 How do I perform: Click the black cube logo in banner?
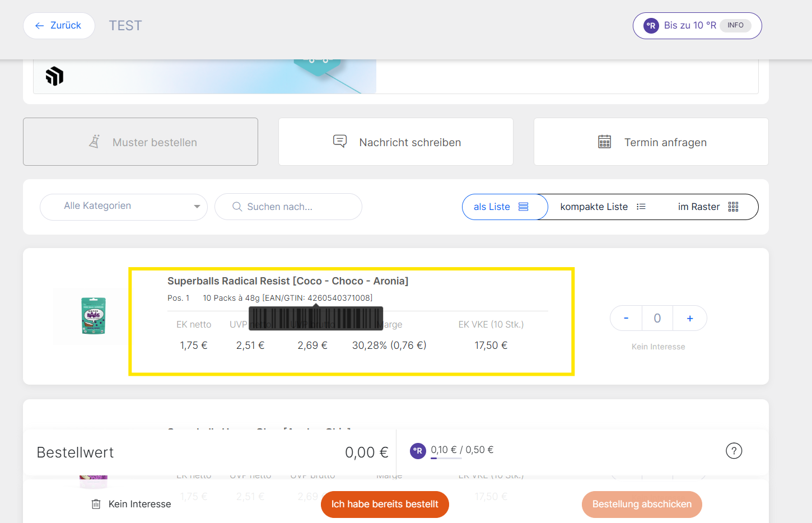coord(54,76)
